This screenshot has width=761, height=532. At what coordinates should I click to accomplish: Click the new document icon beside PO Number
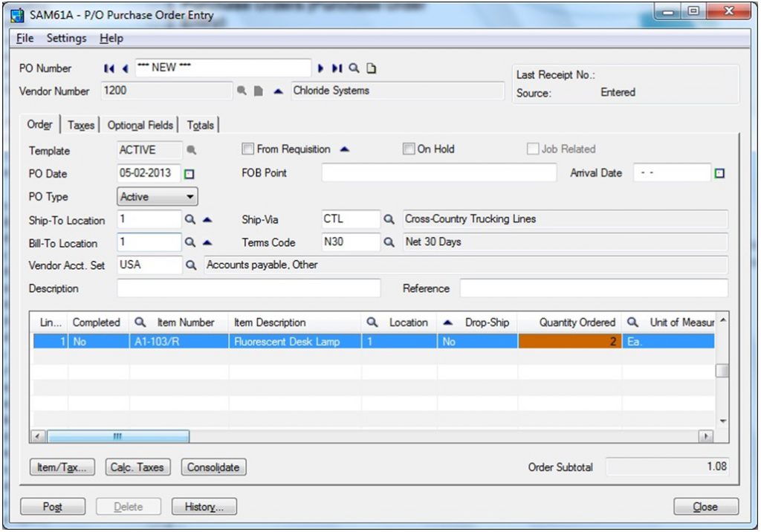tap(371, 68)
